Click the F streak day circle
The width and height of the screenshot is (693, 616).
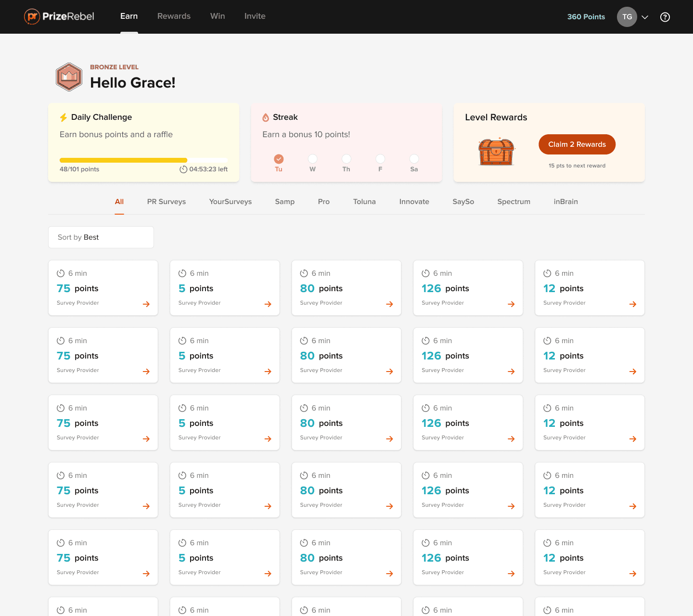pos(380,159)
